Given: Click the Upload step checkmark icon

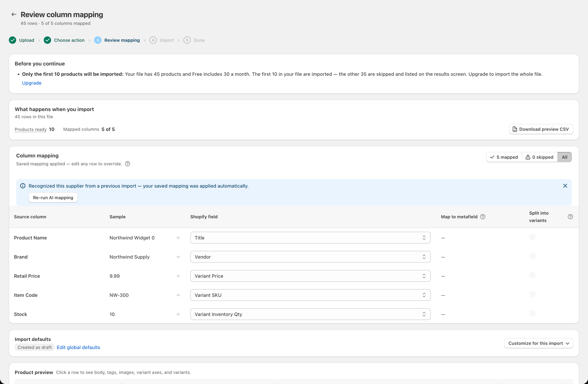Looking at the screenshot, I should [12, 40].
